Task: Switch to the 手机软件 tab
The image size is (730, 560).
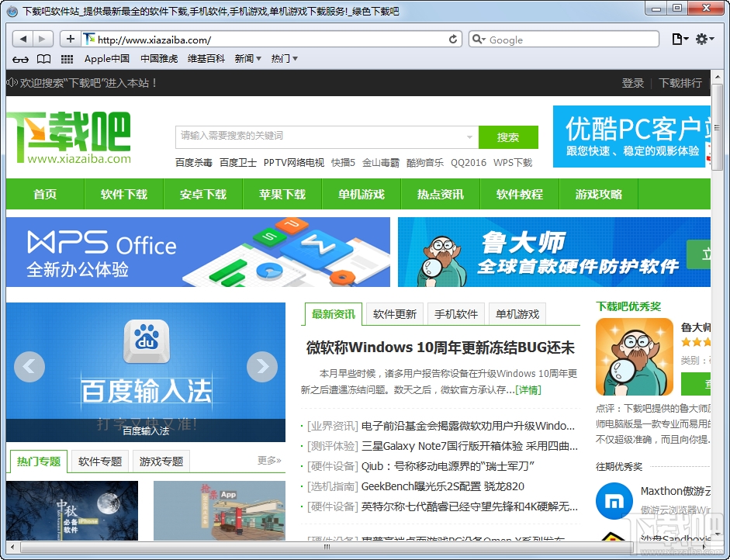Action: 456,314
